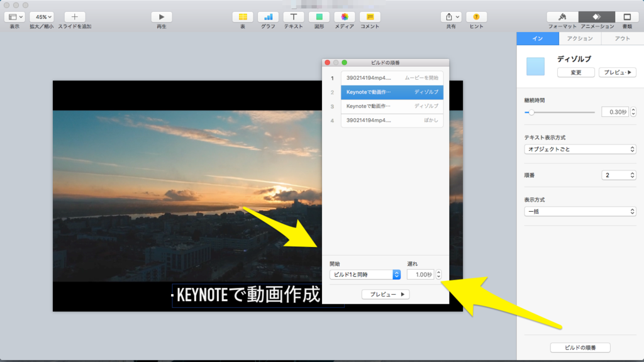This screenshot has width=644, height=362.
Task: Show tips with the ヒント icon
Action: [x=477, y=17]
